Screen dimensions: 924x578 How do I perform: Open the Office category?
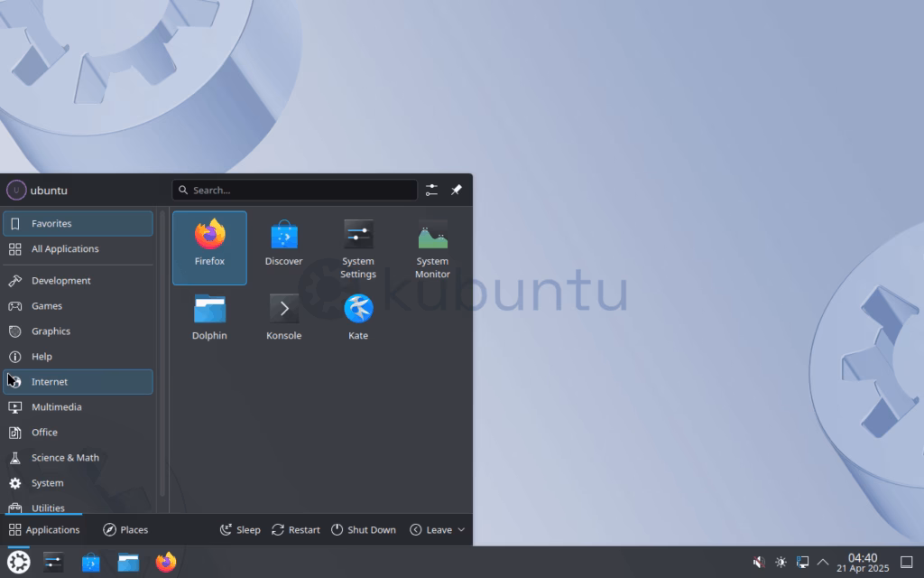pos(78,433)
